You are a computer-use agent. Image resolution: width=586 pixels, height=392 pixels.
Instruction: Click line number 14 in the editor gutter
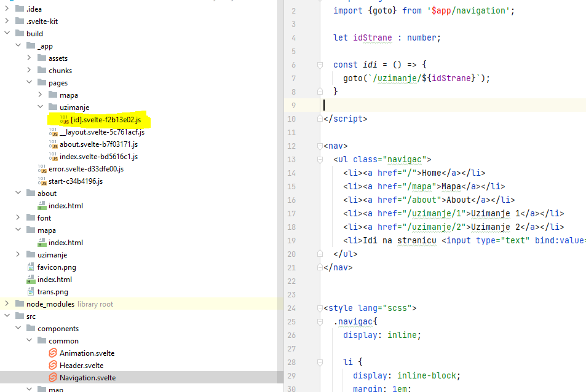pos(293,173)
